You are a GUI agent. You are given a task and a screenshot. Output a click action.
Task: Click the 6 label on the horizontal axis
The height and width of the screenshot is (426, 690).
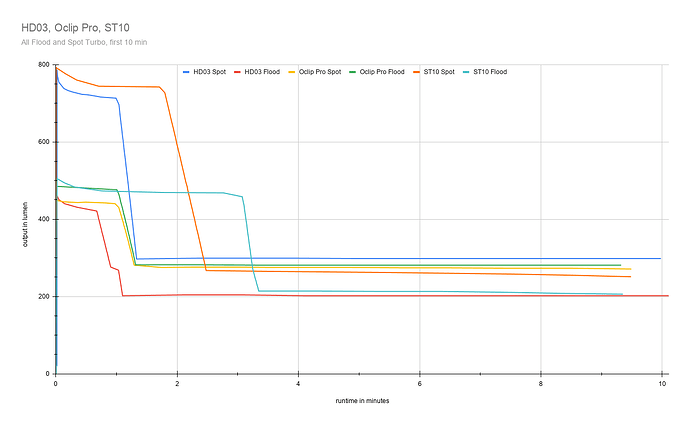tap(420, 384)
